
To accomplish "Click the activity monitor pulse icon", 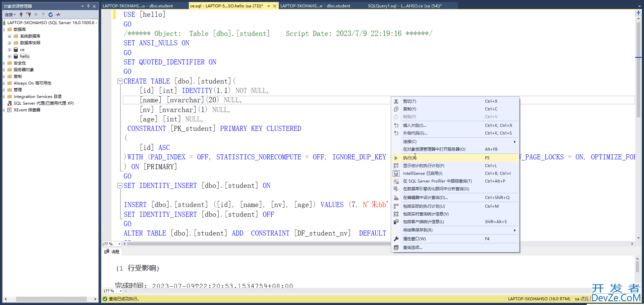I will 58,14.
